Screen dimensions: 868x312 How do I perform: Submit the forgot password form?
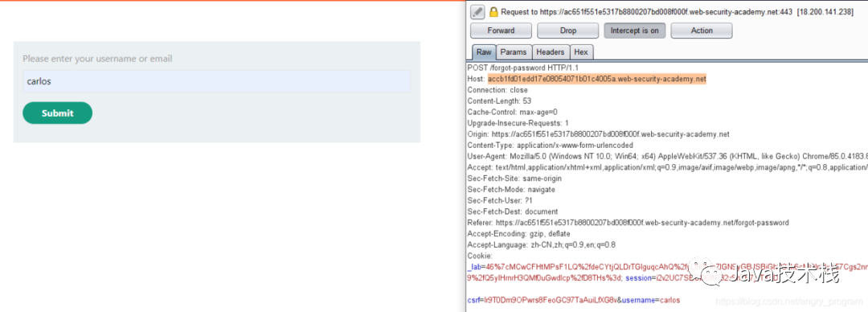tap(58, 113)
